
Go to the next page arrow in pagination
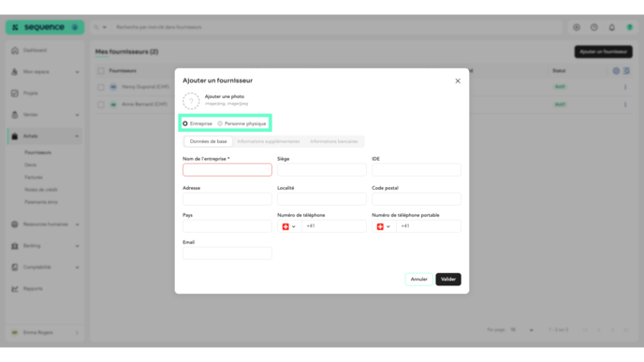coord(612,330)
